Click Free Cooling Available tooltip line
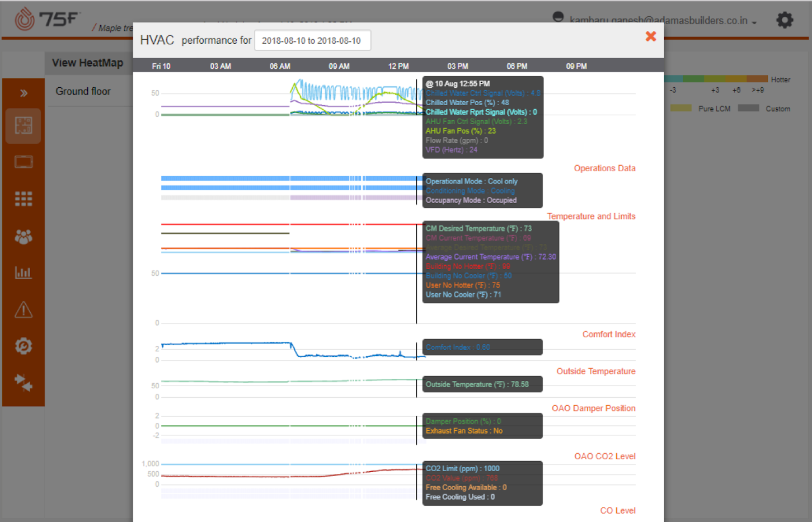 466,487
